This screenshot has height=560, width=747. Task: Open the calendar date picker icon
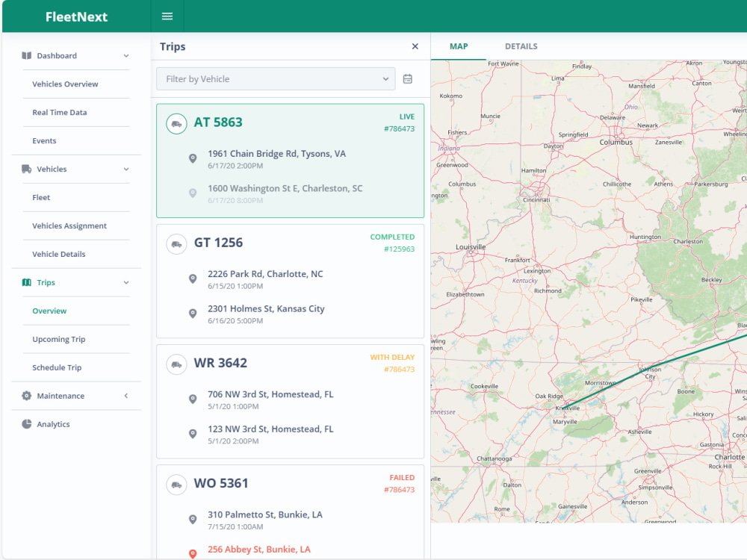click(x=408, y=79)
